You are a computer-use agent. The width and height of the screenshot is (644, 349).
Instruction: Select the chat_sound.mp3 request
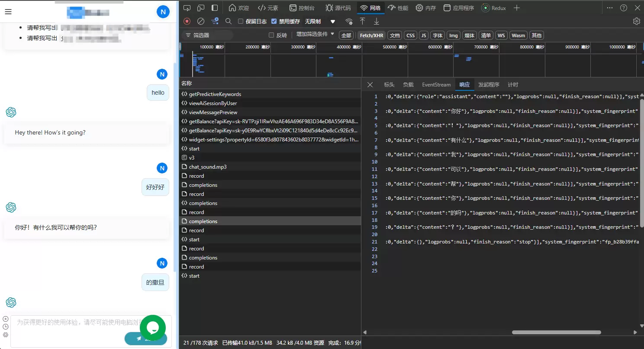(x=270, y=167)
